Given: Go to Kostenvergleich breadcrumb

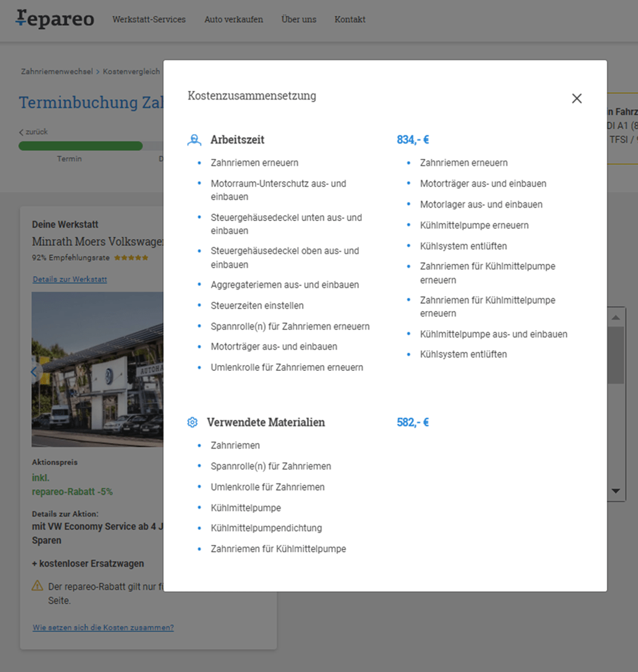Looking at the screenshot, I should coord(131,71).
